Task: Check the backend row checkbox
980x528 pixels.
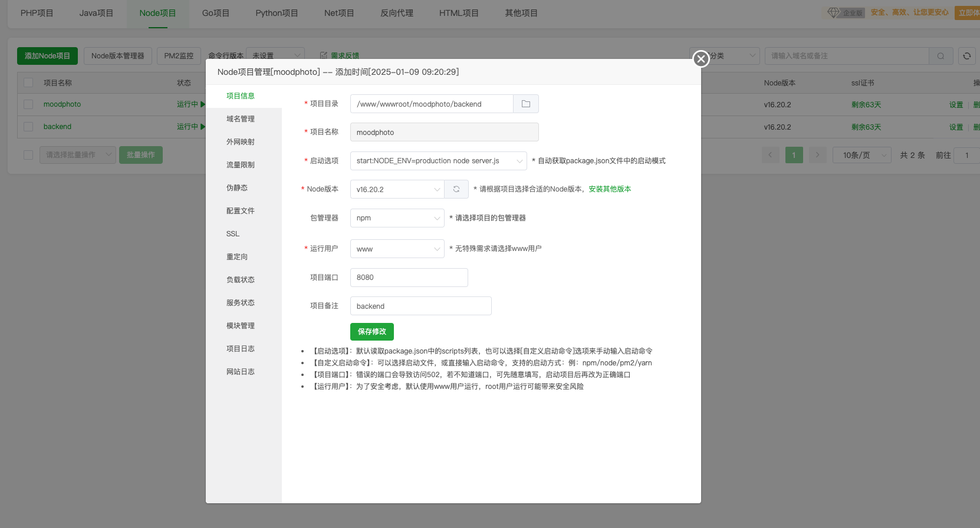Action: tap(28, 127)
